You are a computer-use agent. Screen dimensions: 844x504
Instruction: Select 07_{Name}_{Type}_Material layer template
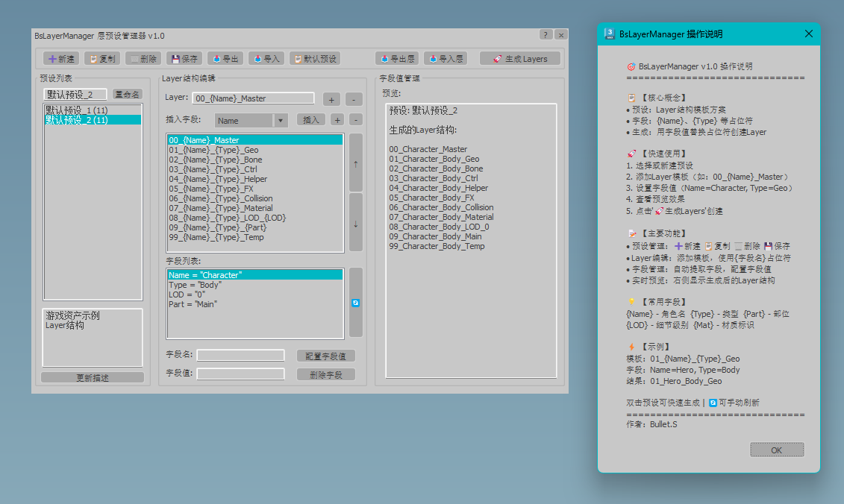pyautogui.click(x=255, y=208)
